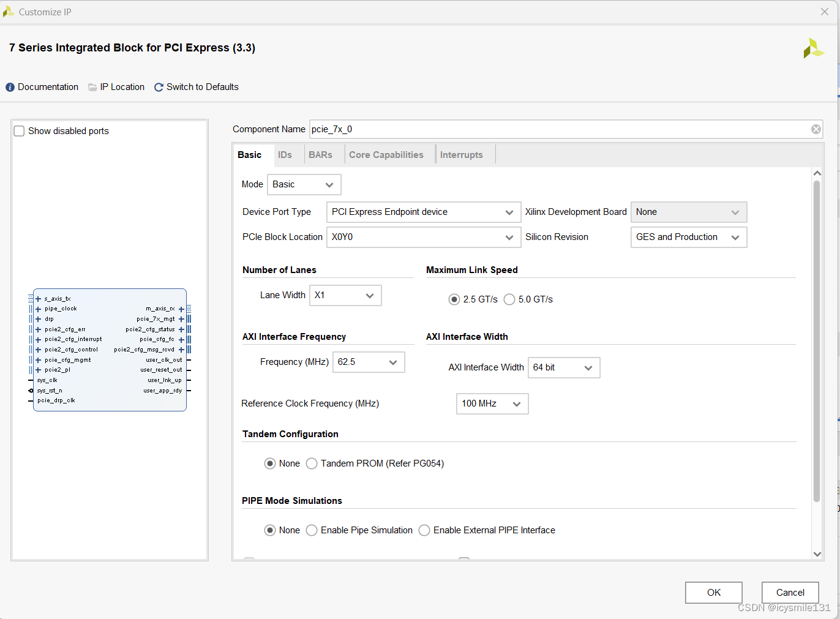This screenshot has width=840, height=619.
Task: Open the Mode dropdown
Action: tap(304, 184)
